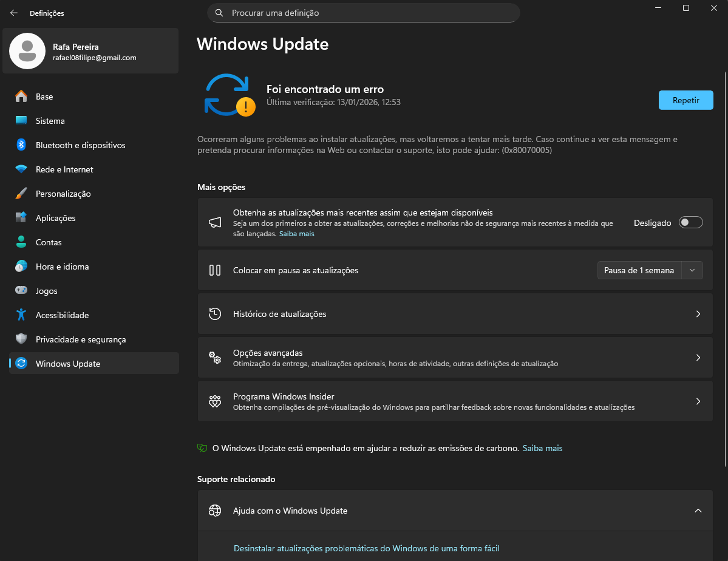This screenshot has height=561, width=728.
Task: Open Saiba mais link about latest updates
Action: tap(297, 234)
